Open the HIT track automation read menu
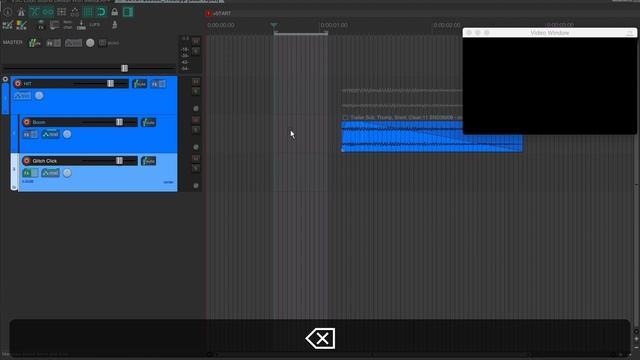640x360 pixels. tap(22, 96)
